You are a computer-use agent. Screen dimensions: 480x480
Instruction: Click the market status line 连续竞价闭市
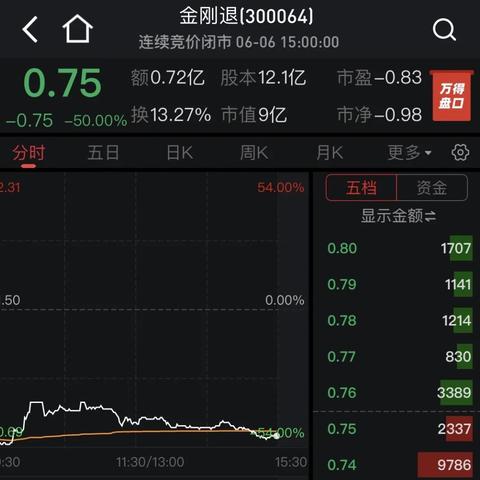point(185,42)
